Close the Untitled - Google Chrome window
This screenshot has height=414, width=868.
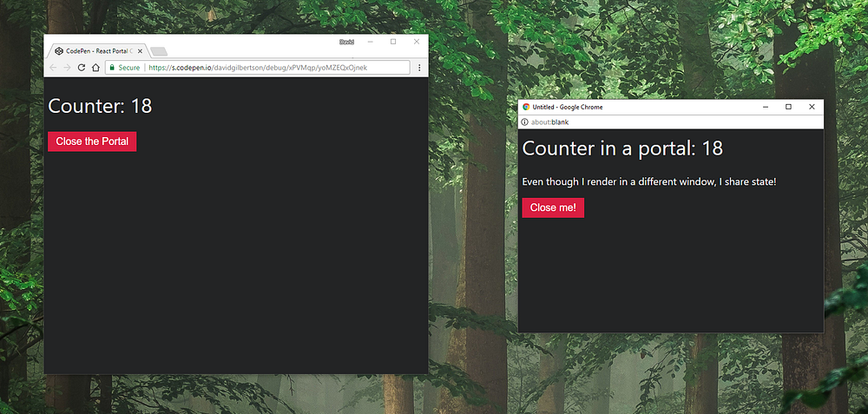pyautogui.click(x=812, y=107)
